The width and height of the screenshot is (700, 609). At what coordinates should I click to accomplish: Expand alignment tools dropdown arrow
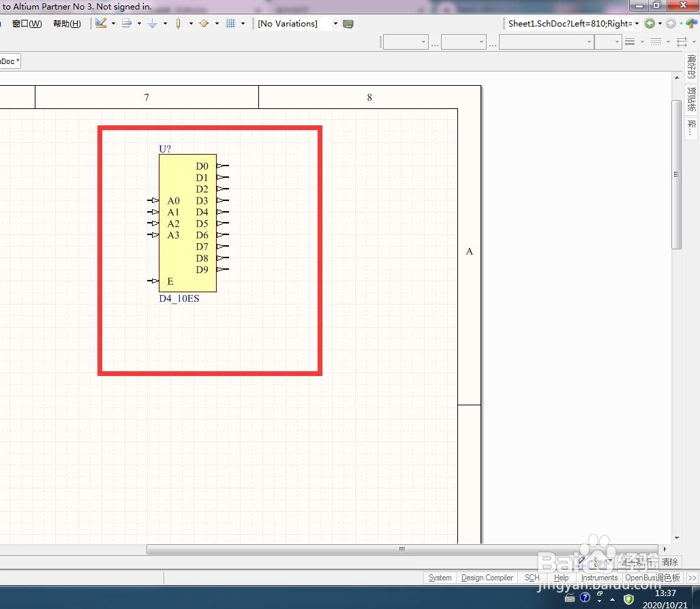tap(139, 24)
